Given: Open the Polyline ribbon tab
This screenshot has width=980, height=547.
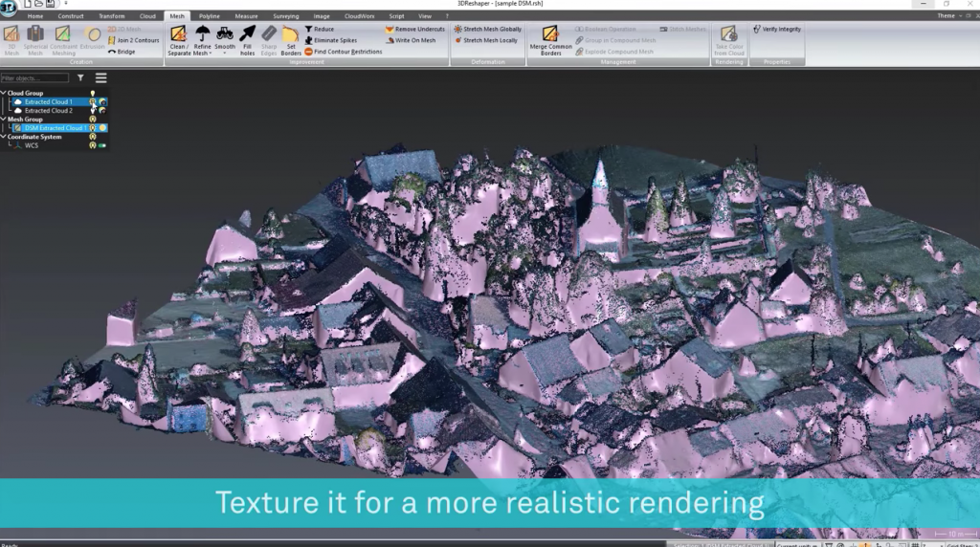Looking at the screenshot, I should point(210,16).
